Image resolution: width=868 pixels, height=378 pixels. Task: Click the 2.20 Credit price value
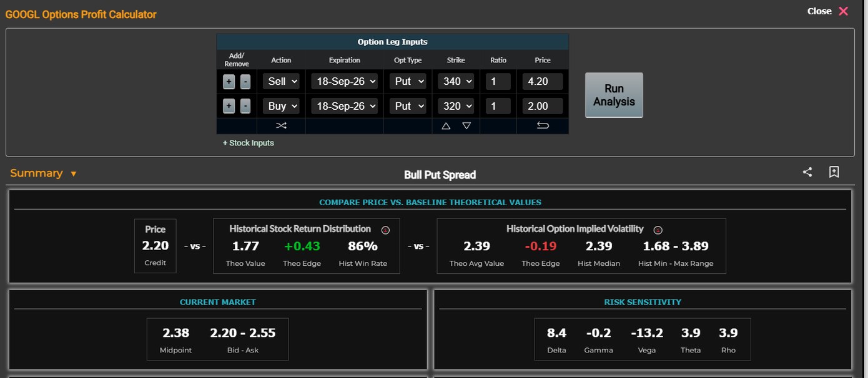click(155, 246)
